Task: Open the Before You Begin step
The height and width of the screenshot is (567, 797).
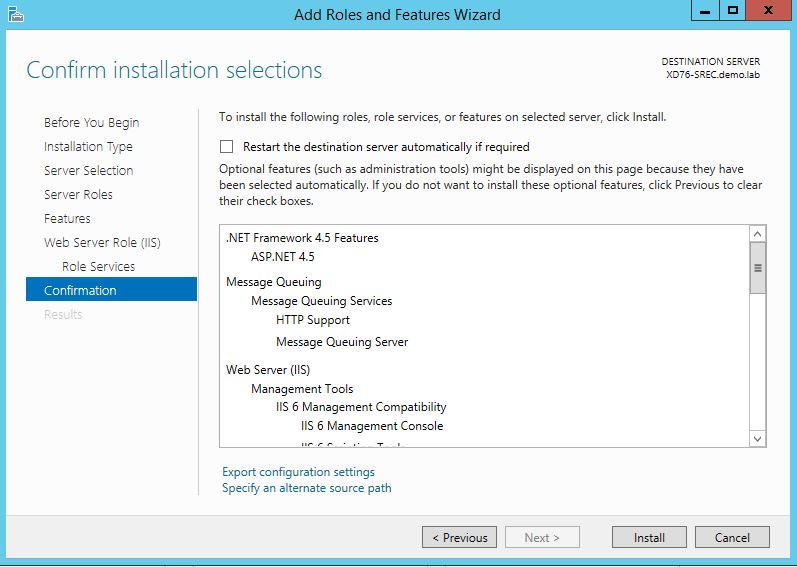Action: coord(91,123)
